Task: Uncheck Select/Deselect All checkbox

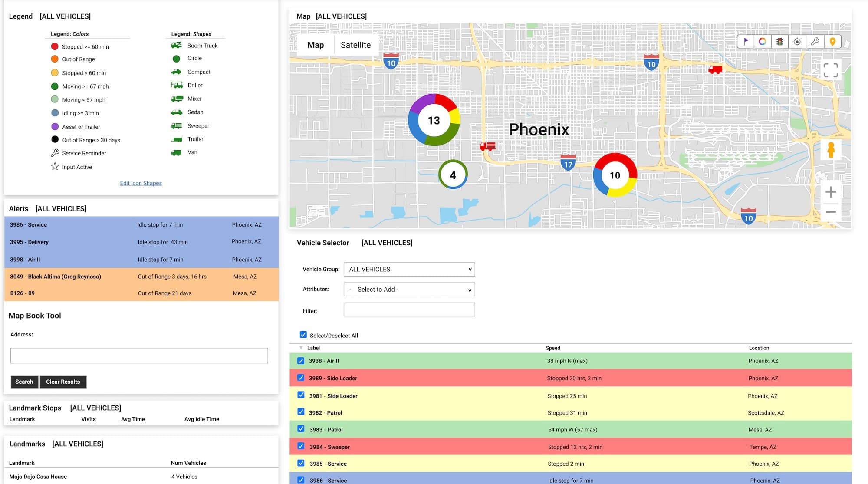Action: pos(303,335)
